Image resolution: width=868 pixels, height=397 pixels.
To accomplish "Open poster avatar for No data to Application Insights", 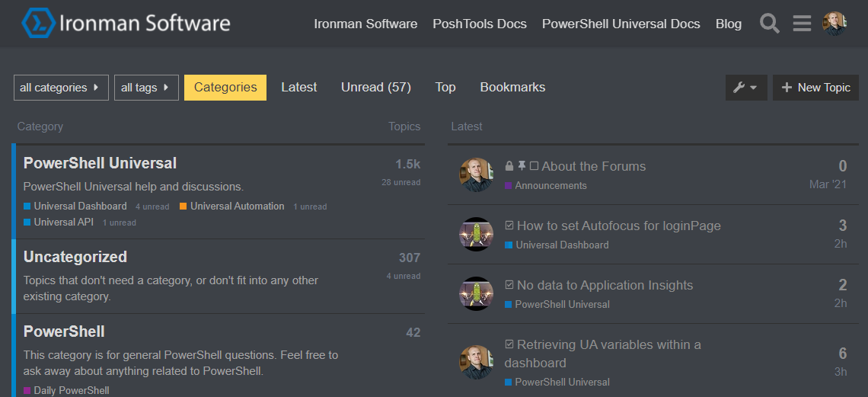I will [x=476, y=293].
